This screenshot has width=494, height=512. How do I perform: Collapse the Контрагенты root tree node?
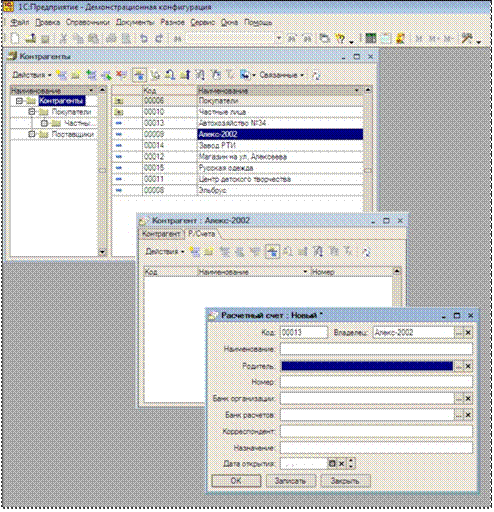[19, 101]
